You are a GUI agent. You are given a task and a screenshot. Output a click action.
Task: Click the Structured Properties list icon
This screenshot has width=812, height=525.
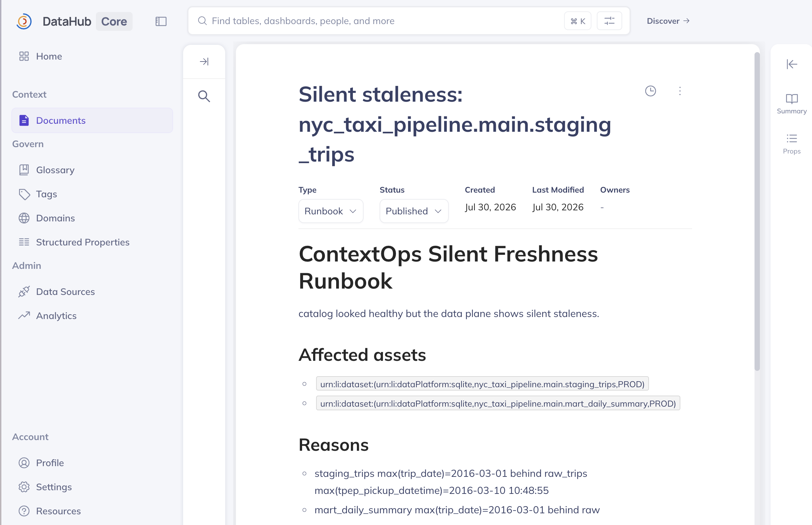[24, 242]
